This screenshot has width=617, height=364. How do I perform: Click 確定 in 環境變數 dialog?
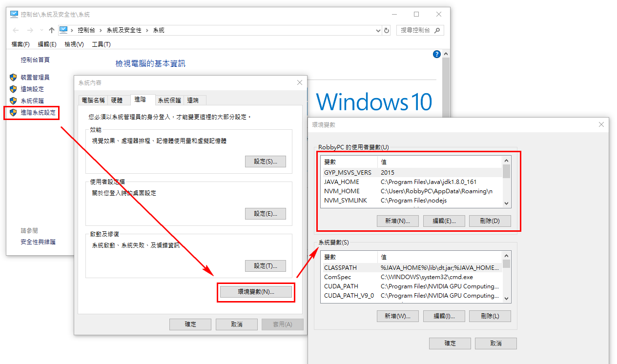click(450, 344)
